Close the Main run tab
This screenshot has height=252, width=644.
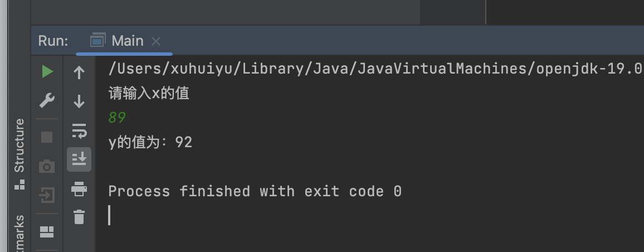156,41
